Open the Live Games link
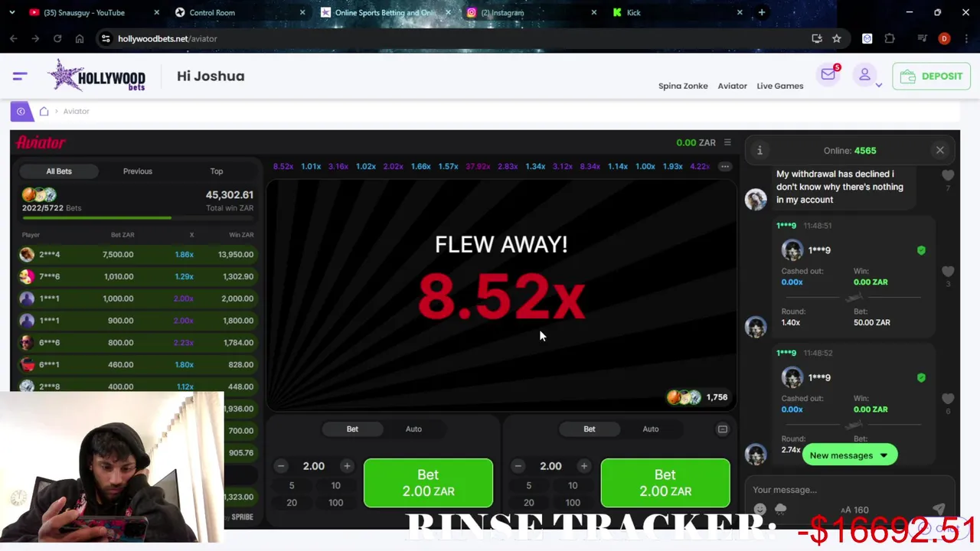The width and height of the screenshot is (980, 551). point(779,86)
